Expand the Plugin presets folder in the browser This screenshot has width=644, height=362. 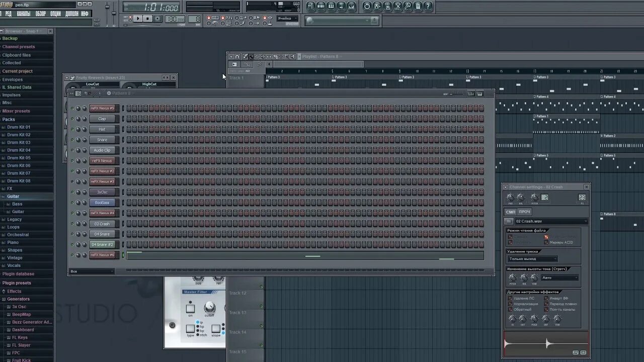(17, 283)
